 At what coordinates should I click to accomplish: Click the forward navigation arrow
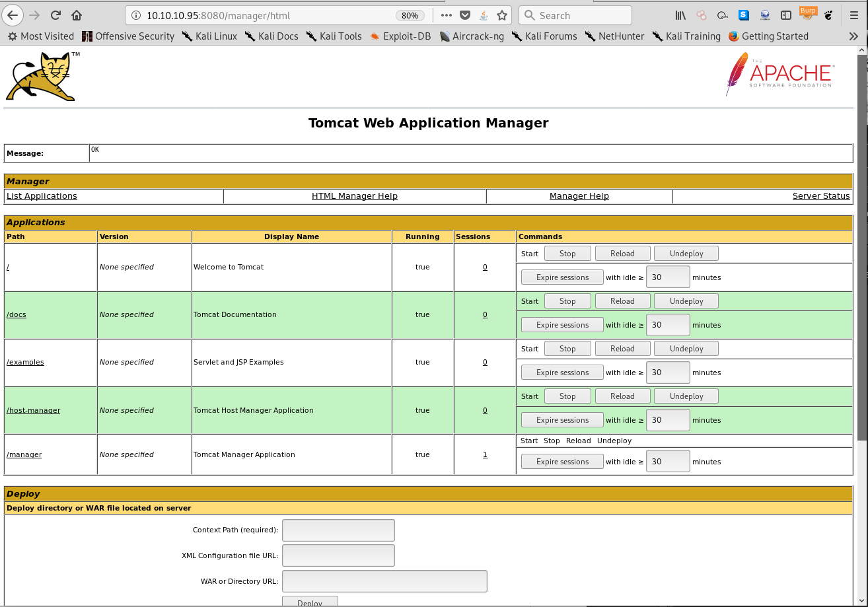point(34,15)
